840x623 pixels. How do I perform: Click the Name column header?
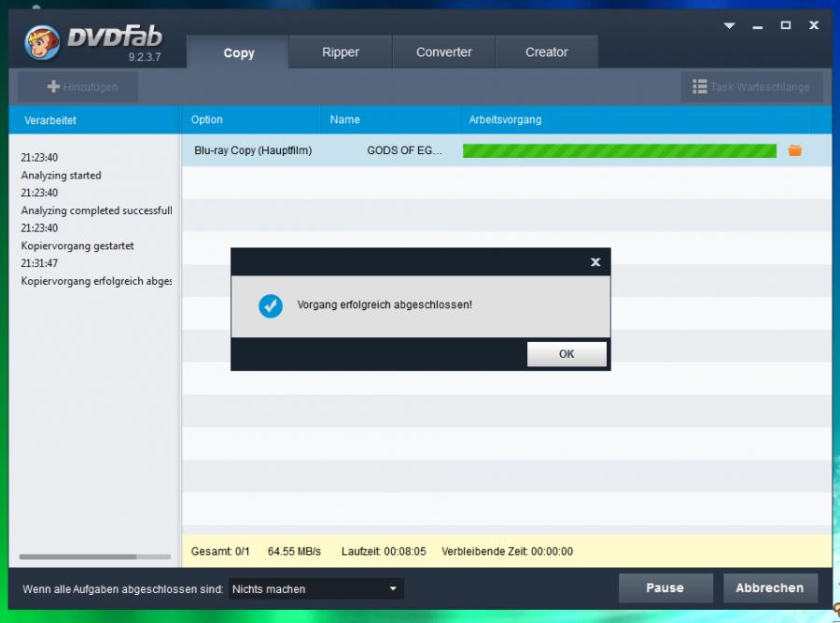coord(389,120)
